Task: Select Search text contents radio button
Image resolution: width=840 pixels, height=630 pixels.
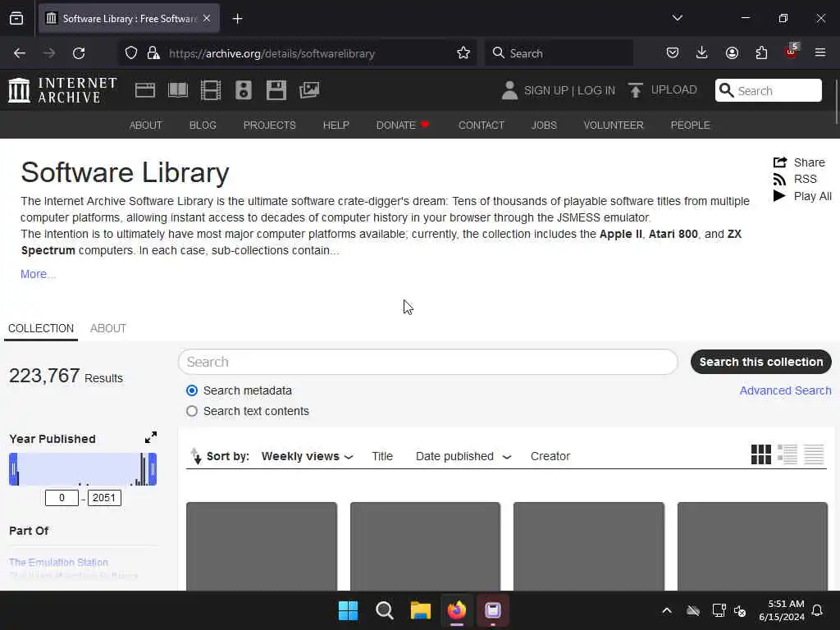Action: click(x=192, y=411)
